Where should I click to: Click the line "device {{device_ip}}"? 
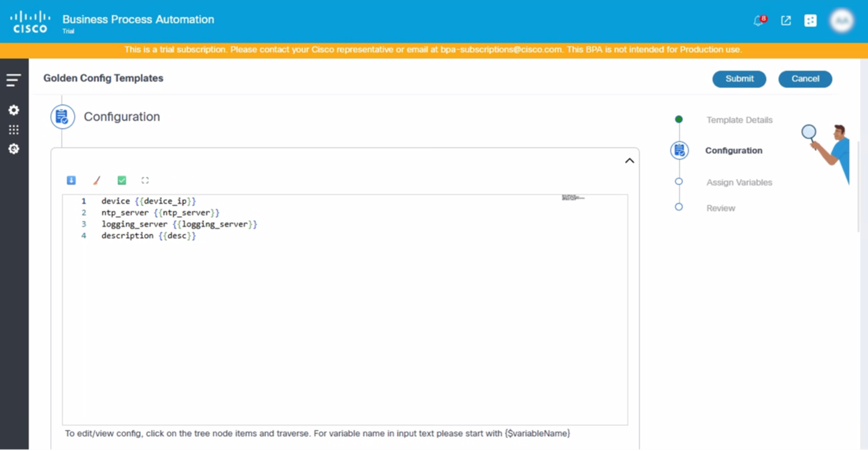coord(148,201)
